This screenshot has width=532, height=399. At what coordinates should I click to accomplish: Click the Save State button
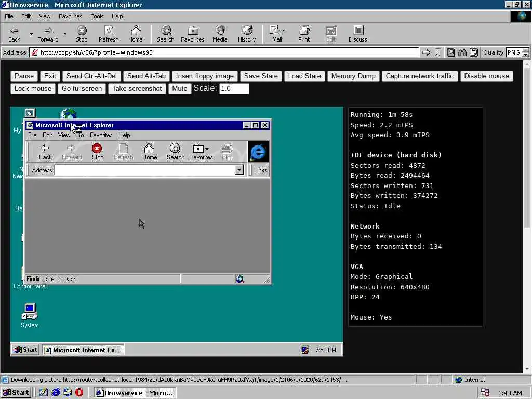[261, 76]
